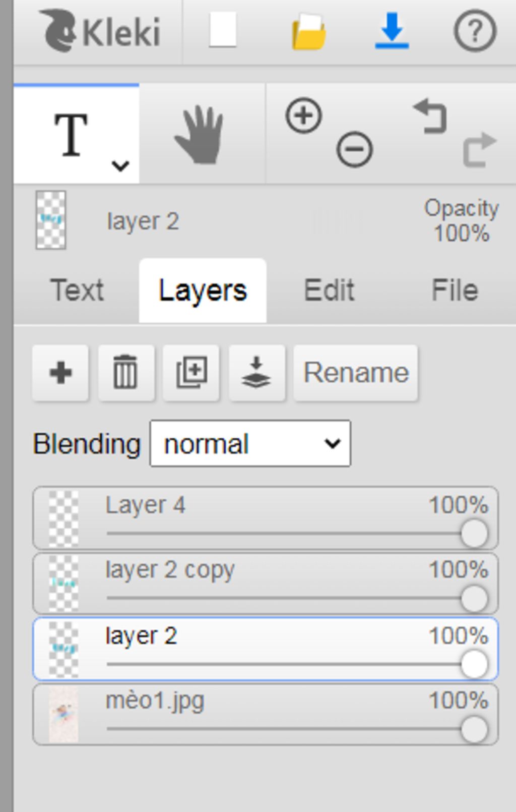Merge layer down with the merge icon
The image size is (516, 812).
256,373
